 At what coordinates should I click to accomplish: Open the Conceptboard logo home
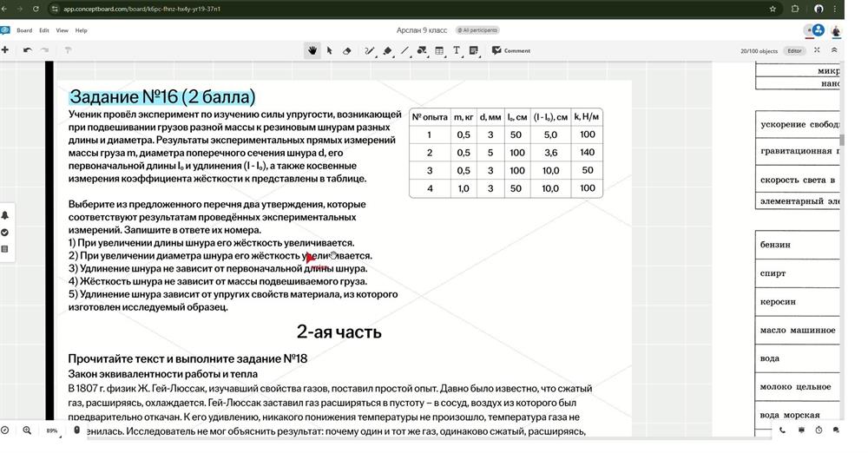coord(5,30)
